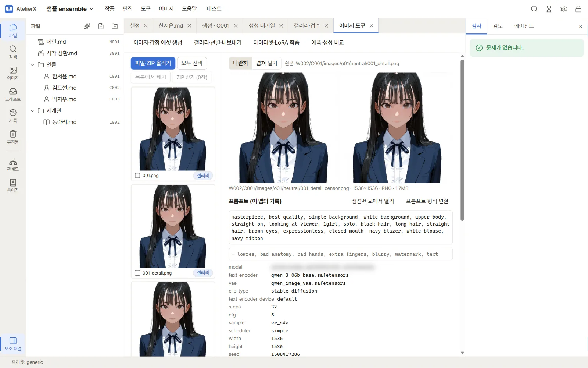This screenshot has width=588, height=368.
Task: Open the search magnifier in top bar
Action: [534, 9]
